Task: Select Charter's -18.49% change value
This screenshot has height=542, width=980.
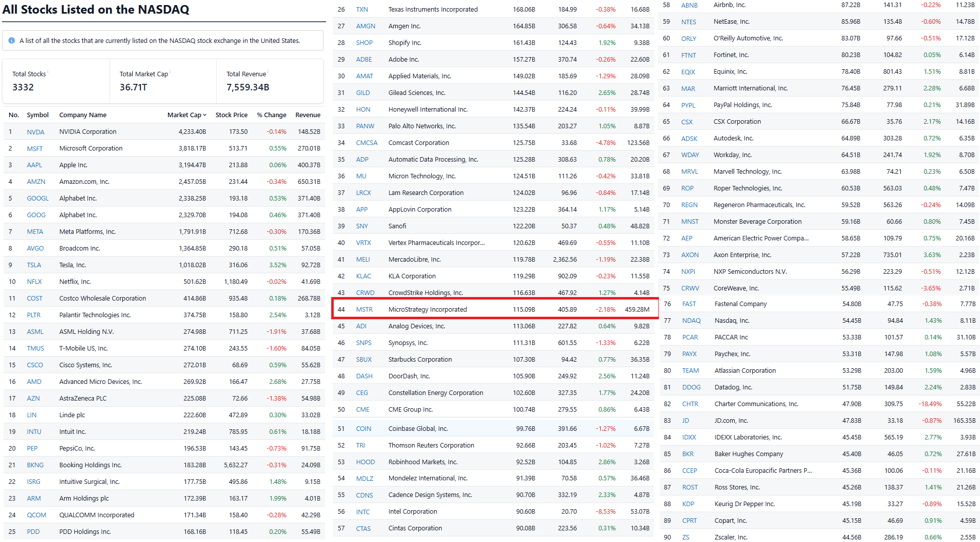Action: point(930,404)
